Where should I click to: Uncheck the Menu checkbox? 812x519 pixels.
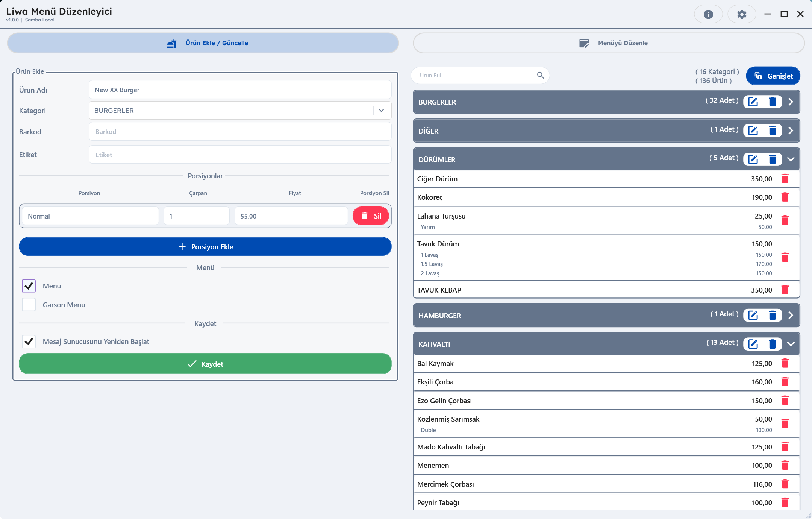click(x=29, y=286)
